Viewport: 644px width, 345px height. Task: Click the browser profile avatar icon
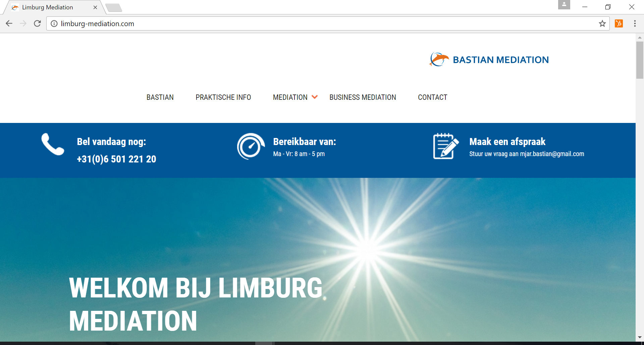tap(564, 5)
